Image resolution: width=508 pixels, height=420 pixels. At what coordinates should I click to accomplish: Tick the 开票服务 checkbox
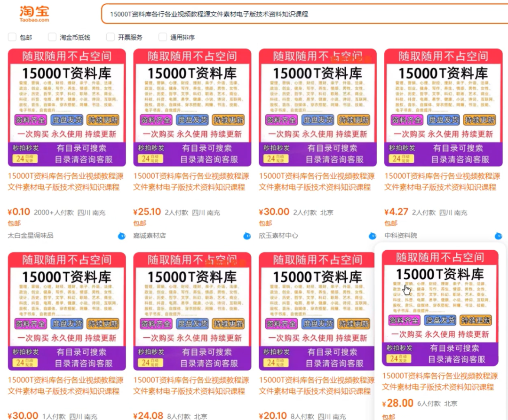[111, 37]
